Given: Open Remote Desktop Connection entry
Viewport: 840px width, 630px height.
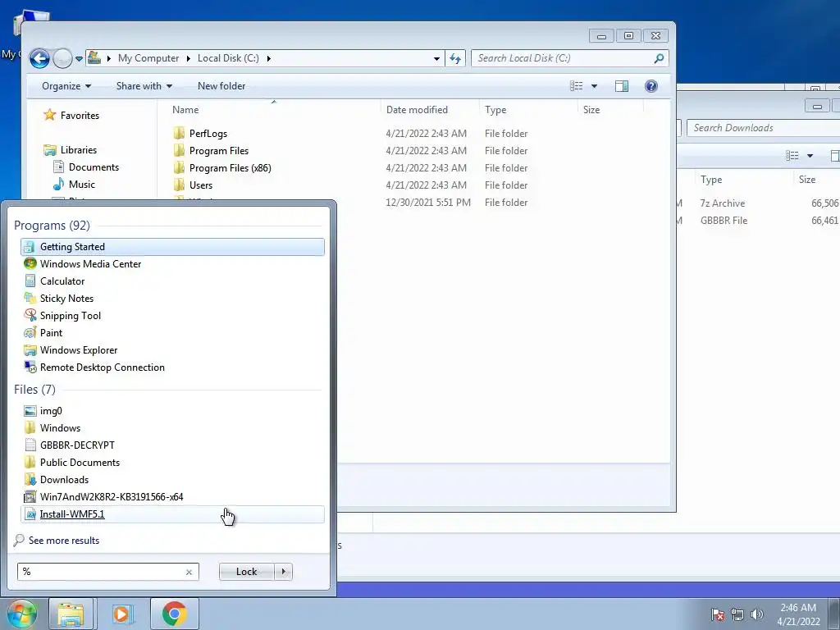Looking at the screenshot, I should coord(172,367).
